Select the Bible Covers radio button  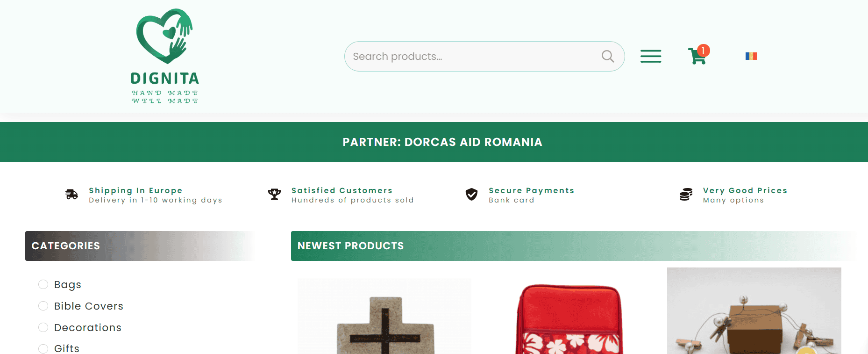[43, 306]
